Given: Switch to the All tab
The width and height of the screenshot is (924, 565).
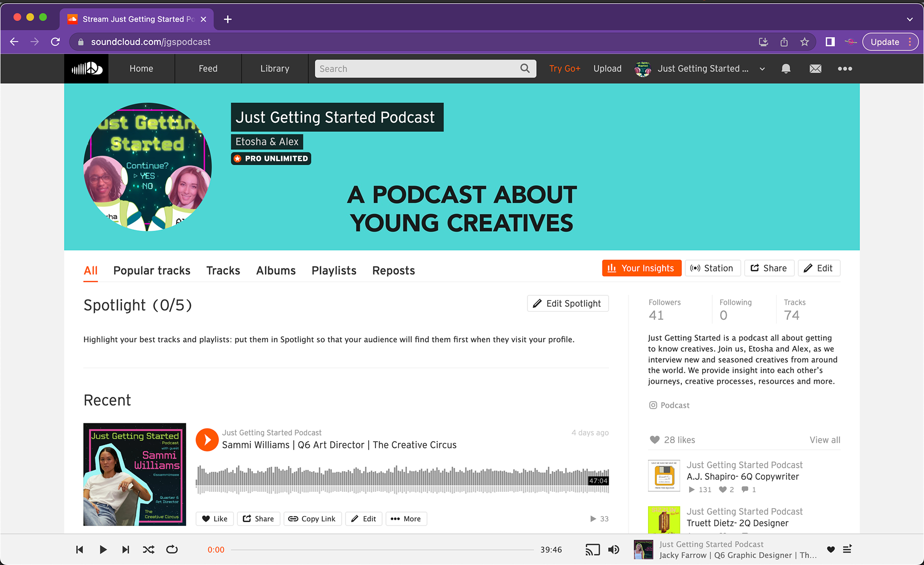Looking at the screenshot, I should click(90, 271).
